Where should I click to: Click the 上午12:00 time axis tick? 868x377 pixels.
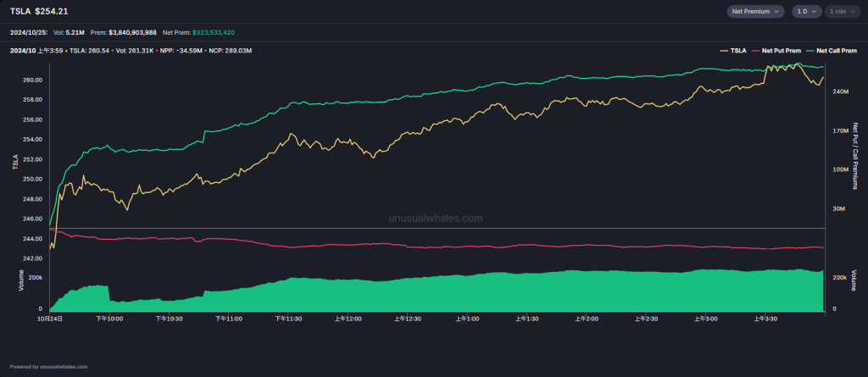tap(348, 319)
